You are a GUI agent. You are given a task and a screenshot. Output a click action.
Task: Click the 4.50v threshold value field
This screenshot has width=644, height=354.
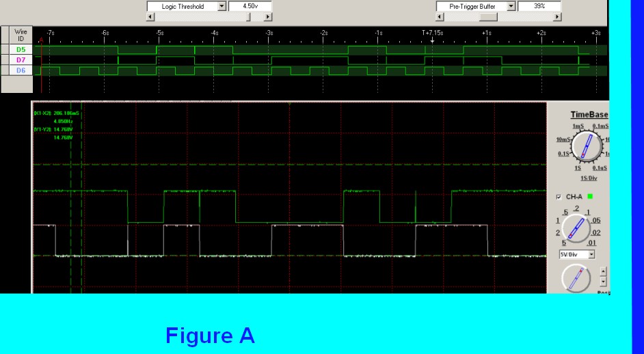point(250,6)
